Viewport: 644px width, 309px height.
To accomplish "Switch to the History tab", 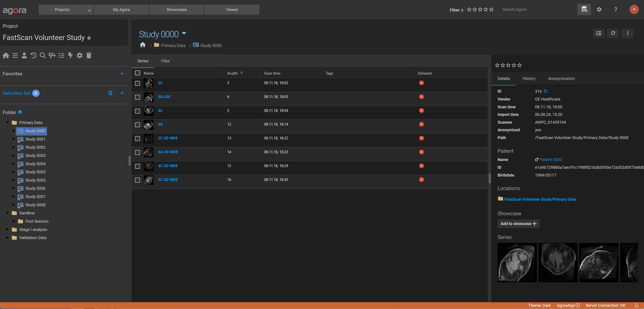I will tap(529, 78).
